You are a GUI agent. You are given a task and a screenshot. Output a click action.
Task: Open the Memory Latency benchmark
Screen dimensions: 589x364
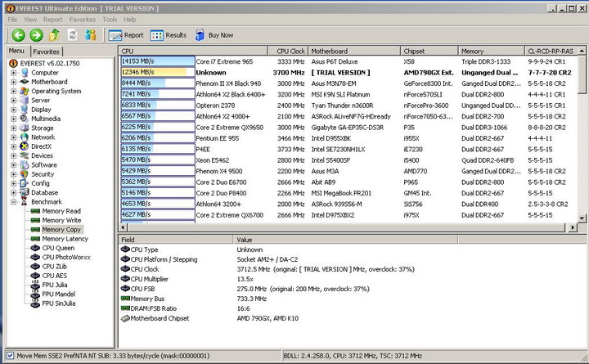pyautogui.click(x=65, y=239)
